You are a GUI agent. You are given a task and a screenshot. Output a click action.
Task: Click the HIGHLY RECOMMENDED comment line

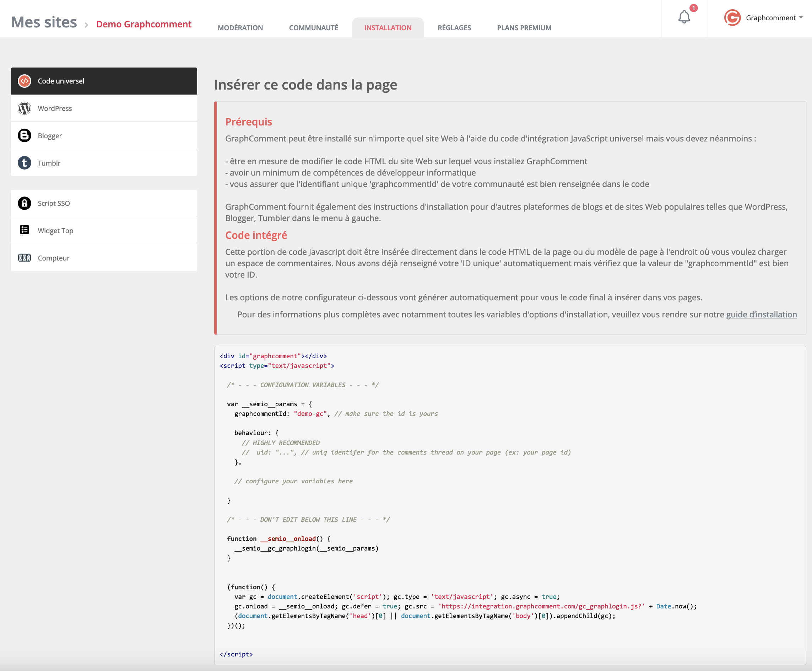[x=281, y=442]
